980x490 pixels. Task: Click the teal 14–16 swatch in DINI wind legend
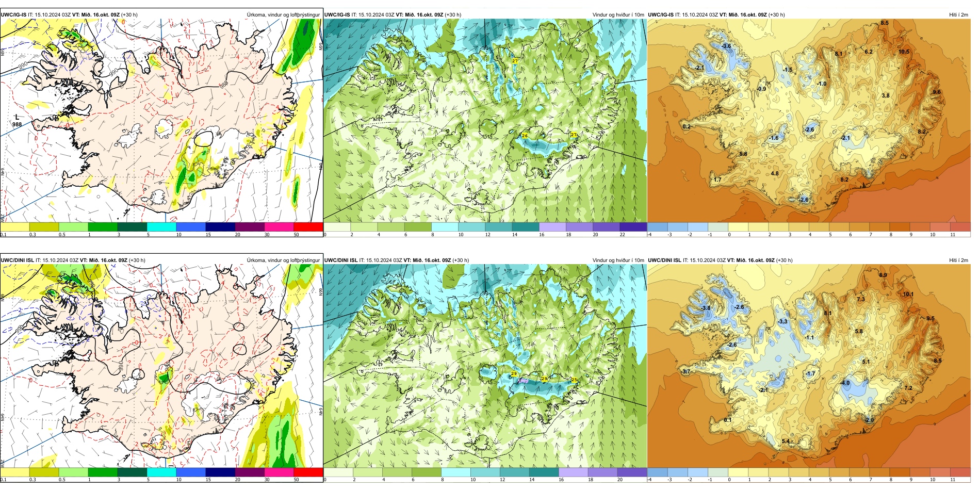tap(544, 472)
